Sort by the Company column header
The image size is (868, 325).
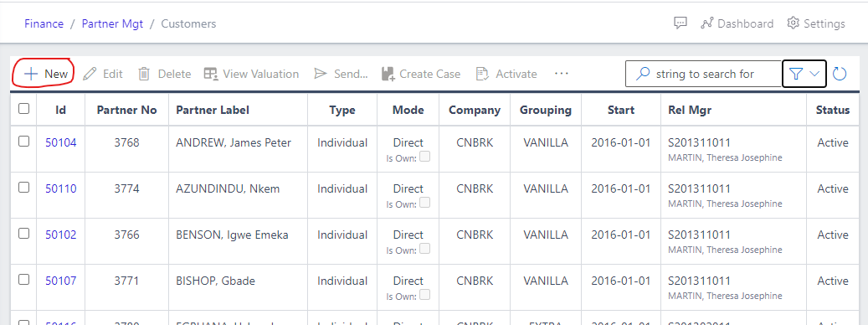475,111
